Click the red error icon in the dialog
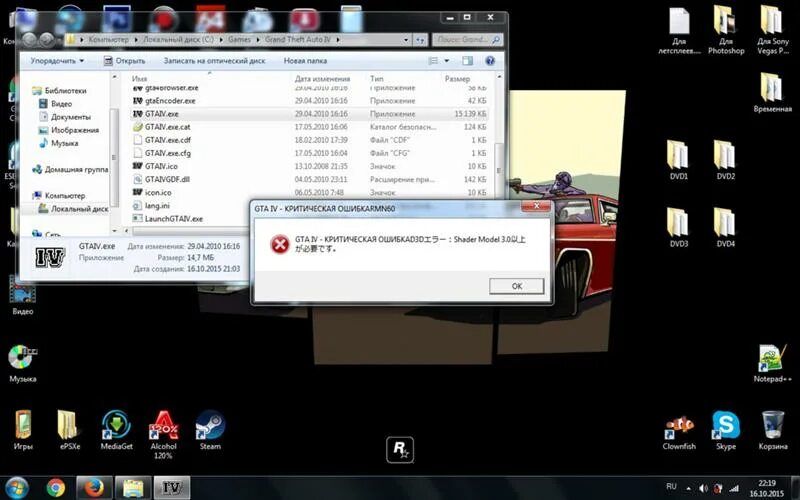The width and height of the screenshot is (800, 500). [x=280, y=244]
